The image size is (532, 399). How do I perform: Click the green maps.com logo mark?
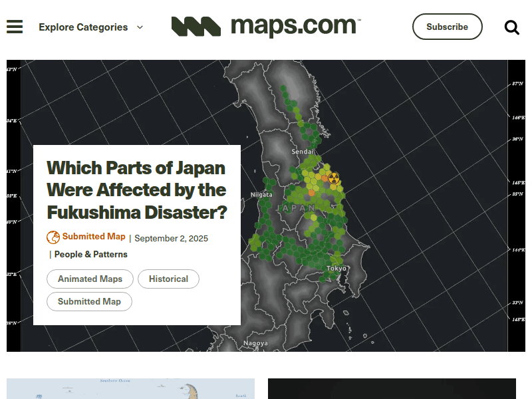(196, 26)
